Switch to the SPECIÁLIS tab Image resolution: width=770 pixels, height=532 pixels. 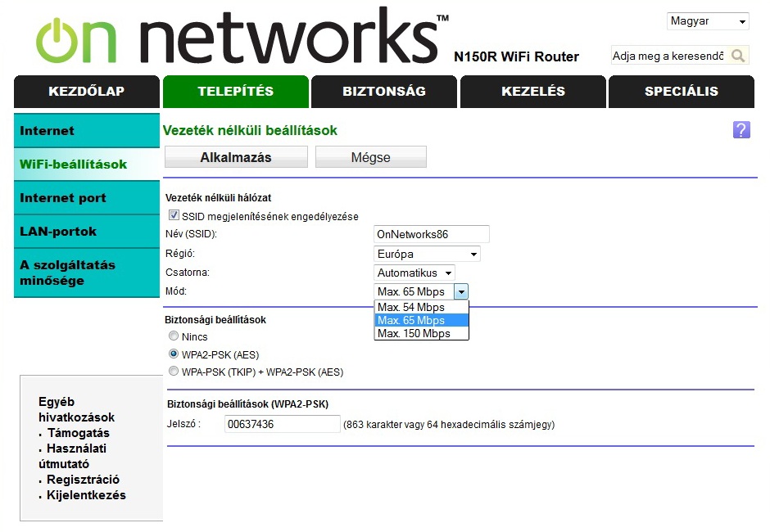point(681,92)
